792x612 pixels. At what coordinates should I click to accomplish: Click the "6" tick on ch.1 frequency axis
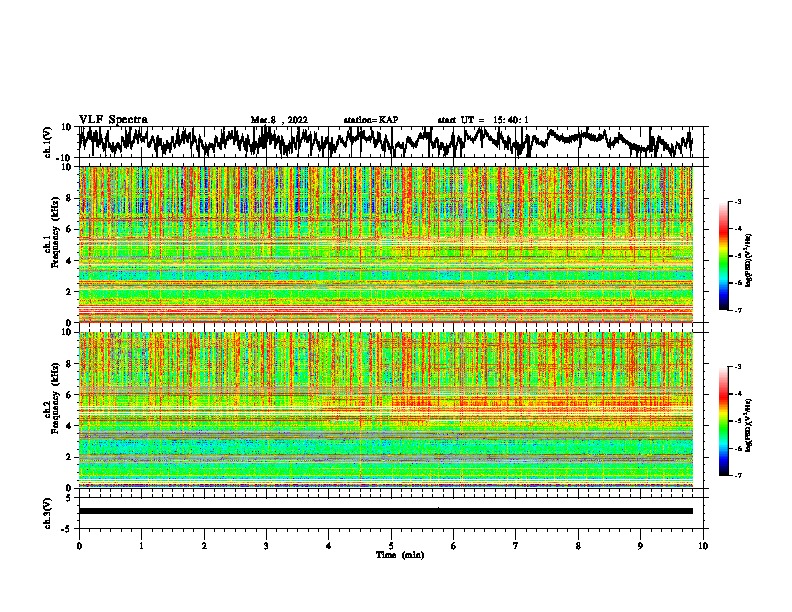tap(69, 229)
